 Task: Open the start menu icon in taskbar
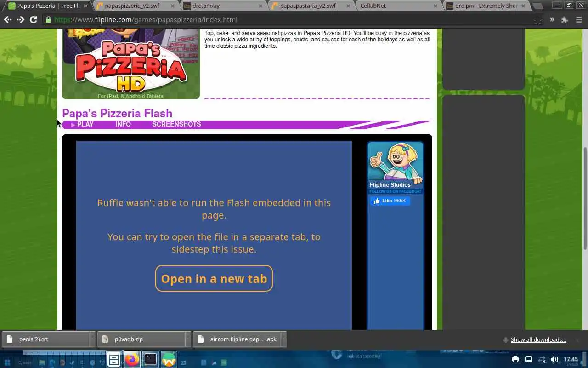[x=7, y=362]
